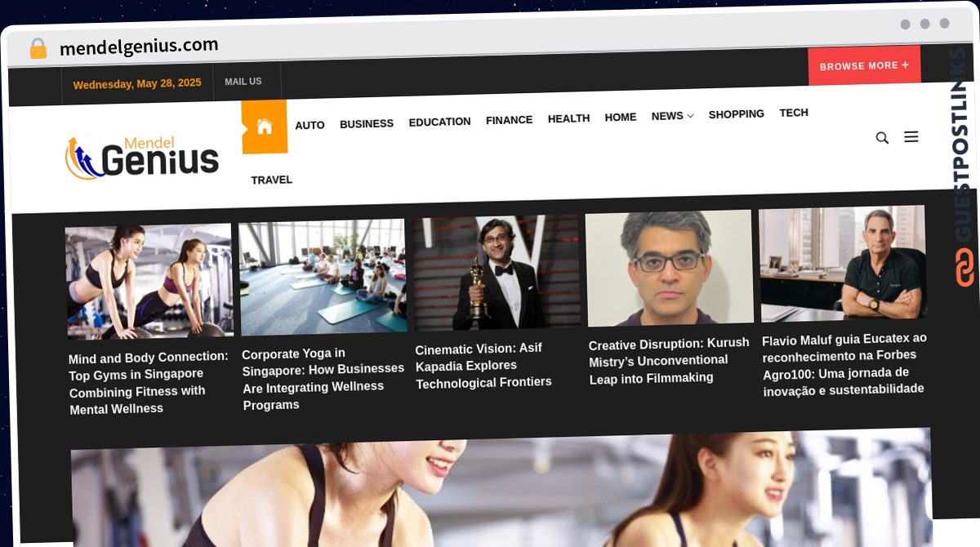The height and width of the screenshot is (547, 980).
Task: Click the MAIL US link
Action: point(243,82)
